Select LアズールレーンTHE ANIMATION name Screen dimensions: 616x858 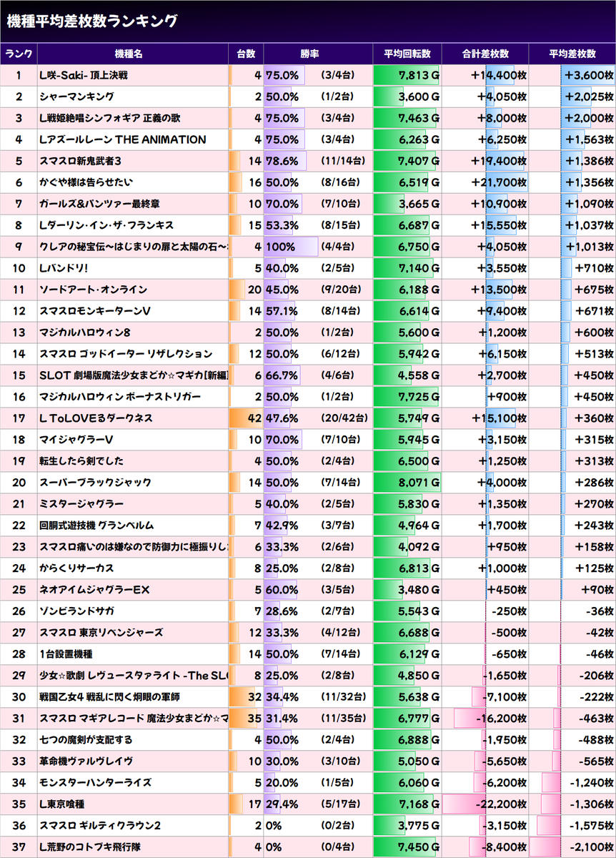click(x=123, y=139)
